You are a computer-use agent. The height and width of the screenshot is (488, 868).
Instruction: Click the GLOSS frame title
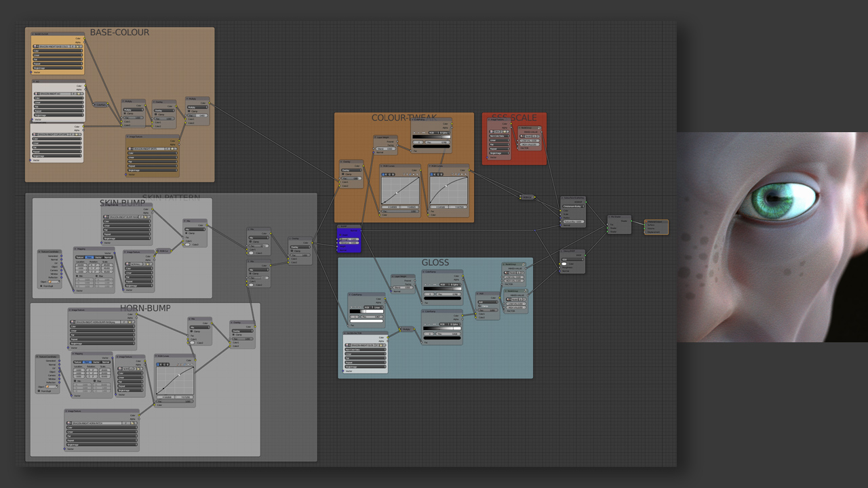435,262
